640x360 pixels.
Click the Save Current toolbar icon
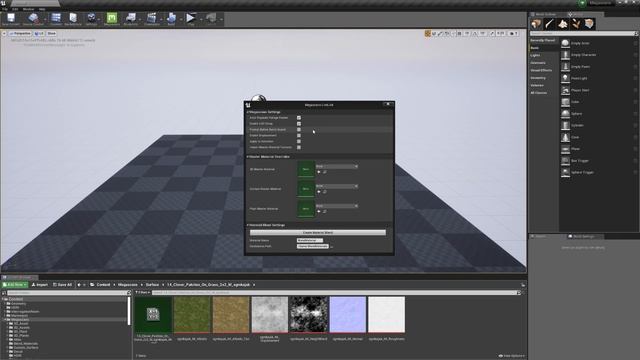click(11, 18)
